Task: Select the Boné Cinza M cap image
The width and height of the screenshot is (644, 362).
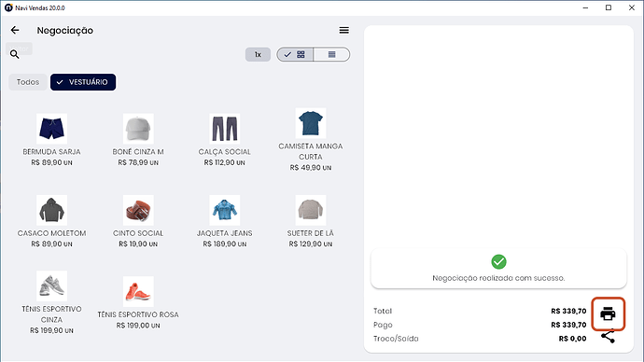Action: coord(138,129)
